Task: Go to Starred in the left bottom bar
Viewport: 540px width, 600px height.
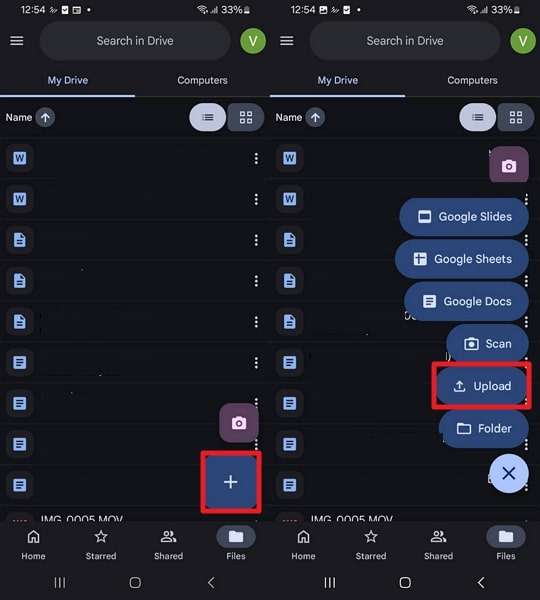Action: click(x=101, y=545)
